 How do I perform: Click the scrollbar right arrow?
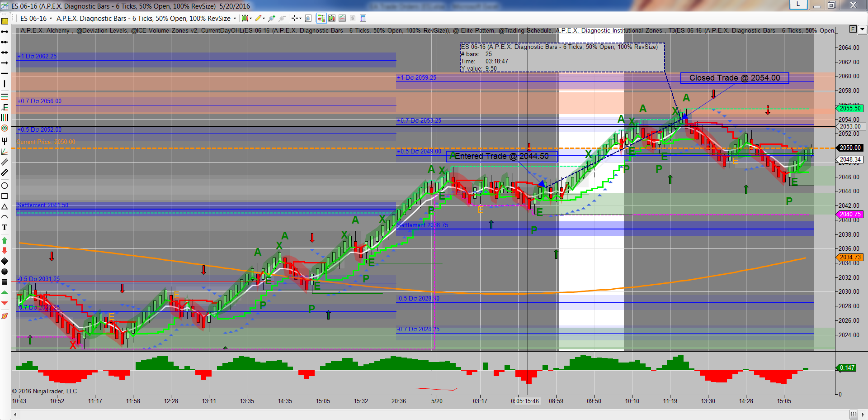(863, 415)
